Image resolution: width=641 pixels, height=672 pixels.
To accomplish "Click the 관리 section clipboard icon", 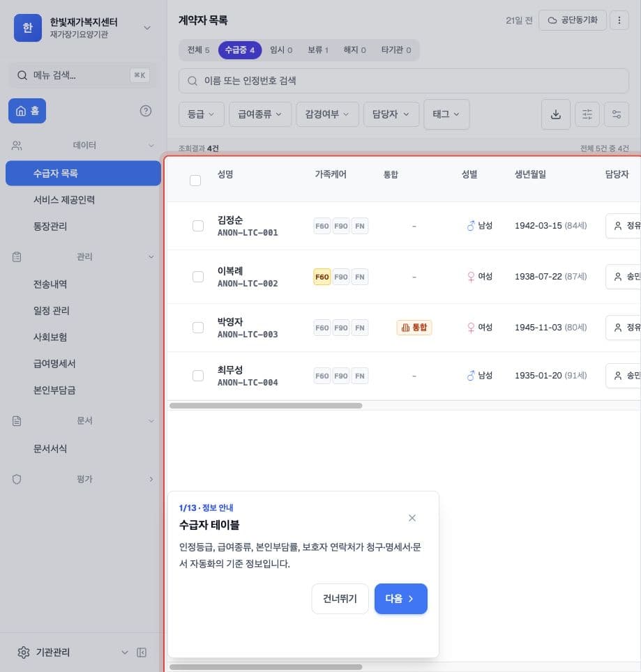I will 17,257.
